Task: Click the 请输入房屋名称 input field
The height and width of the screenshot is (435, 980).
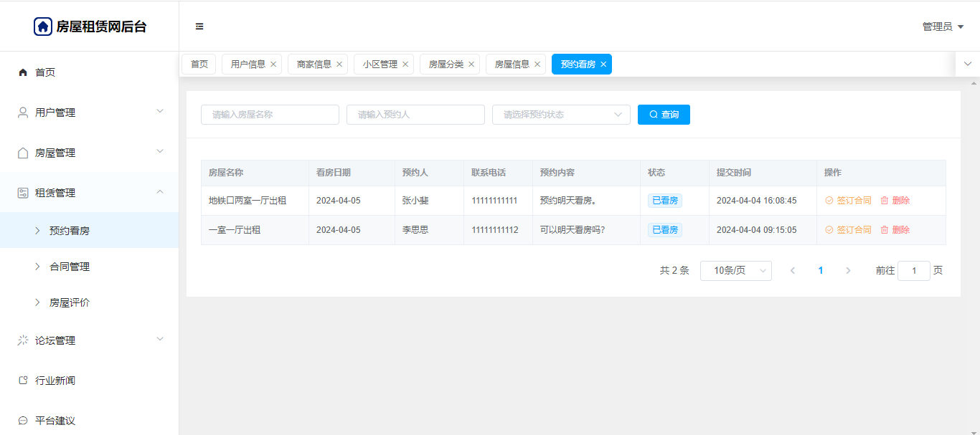Action: (270, 115)
